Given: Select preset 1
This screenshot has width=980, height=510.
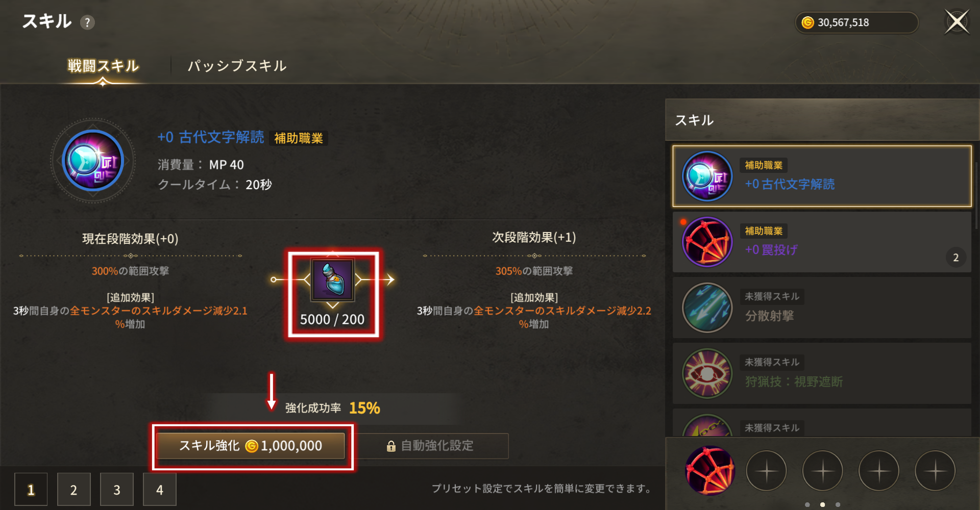Looking at the screenshot, I should [31, 490].
